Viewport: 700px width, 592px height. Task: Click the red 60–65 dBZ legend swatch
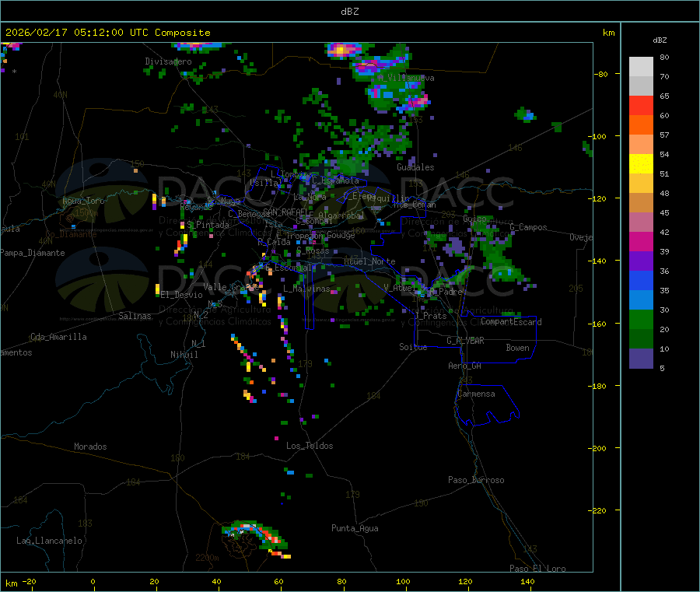(641, 105)
